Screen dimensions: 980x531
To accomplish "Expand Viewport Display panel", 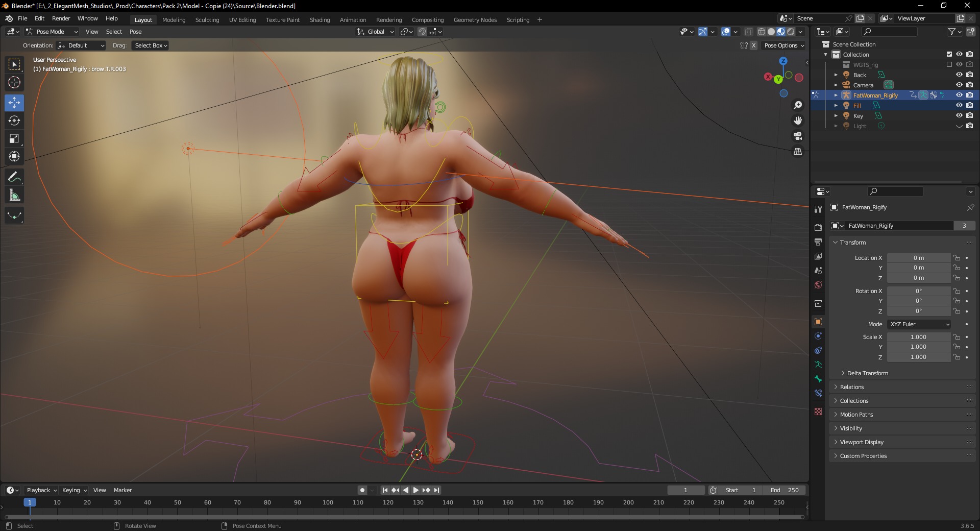I will [x=861, y=442].
